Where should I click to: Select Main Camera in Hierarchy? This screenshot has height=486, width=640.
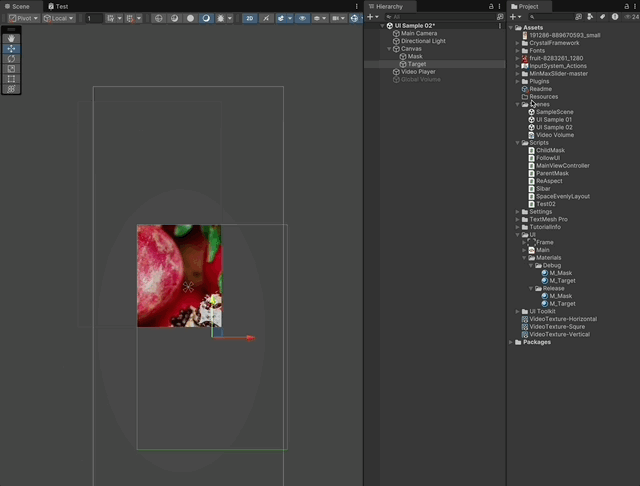pos(419,33)
